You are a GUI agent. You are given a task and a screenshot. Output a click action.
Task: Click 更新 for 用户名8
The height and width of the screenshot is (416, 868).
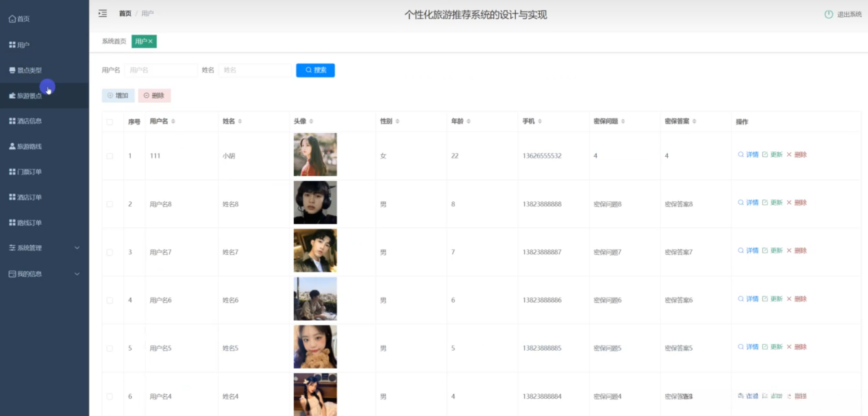772,203
